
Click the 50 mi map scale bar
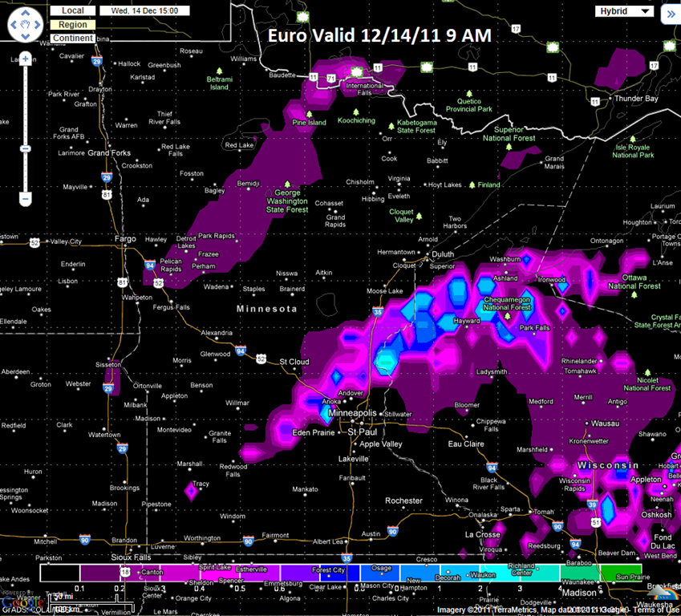[84, 598]
